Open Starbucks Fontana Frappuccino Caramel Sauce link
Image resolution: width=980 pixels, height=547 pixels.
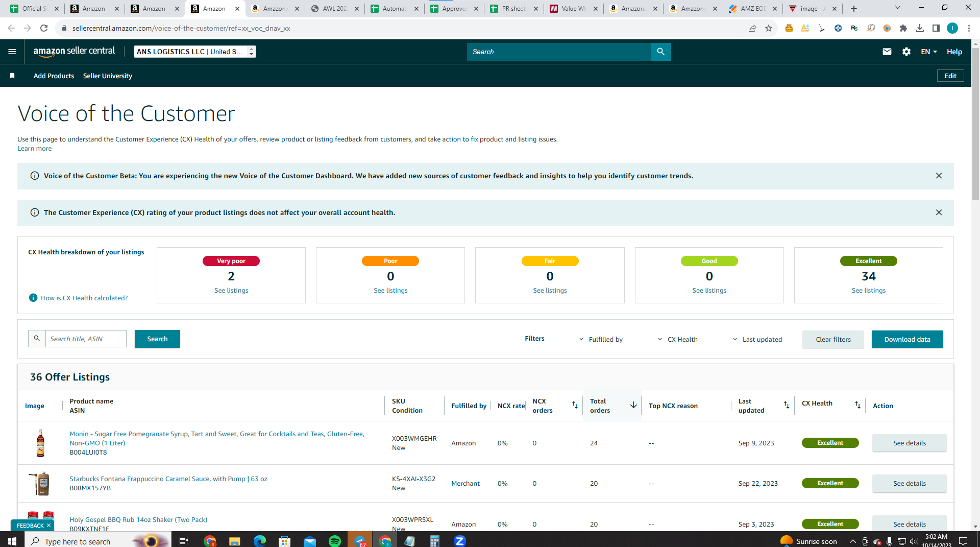168,479
